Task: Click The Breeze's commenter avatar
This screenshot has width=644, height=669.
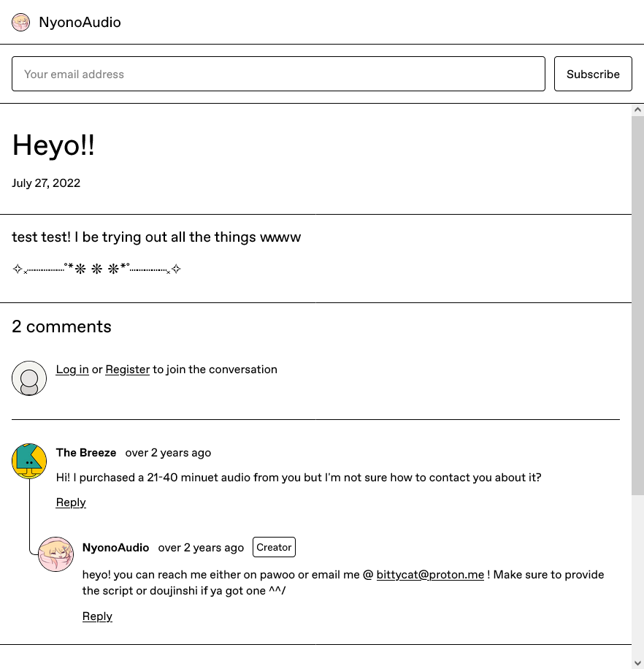Action: [x=29, y=460]
